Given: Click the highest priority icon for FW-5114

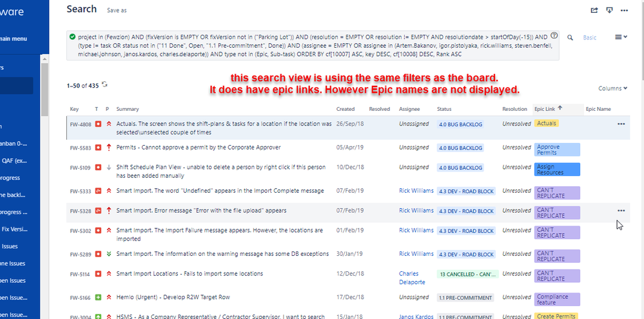Looking at the screenshot, I should (108, 273).
